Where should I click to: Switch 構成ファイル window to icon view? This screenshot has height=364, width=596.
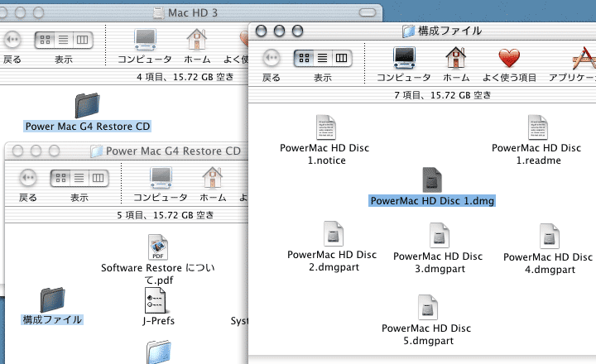coord(304,58)
